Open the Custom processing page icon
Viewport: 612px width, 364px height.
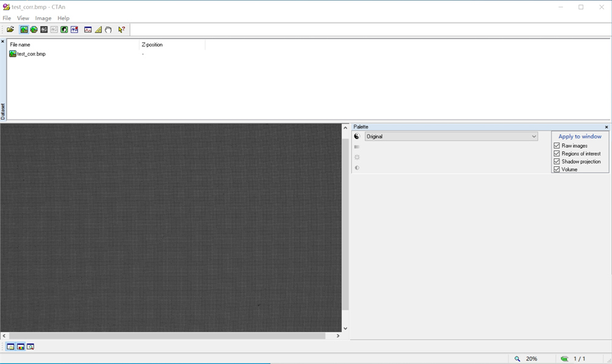click(x=75, y=29)
